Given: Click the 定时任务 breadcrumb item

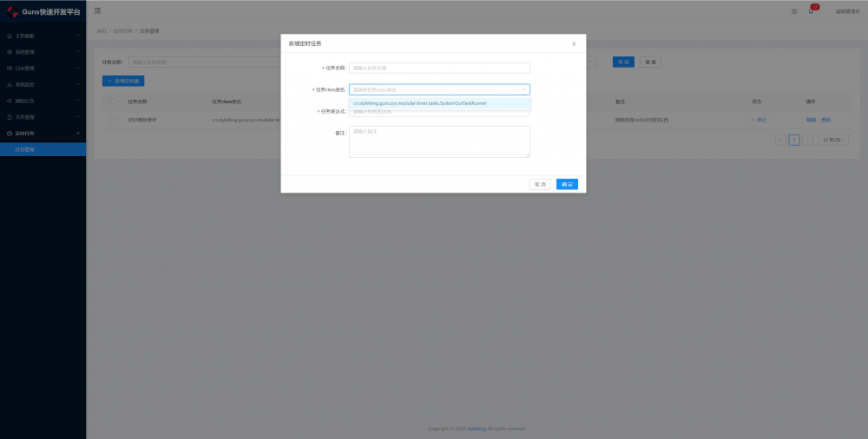Looking at the screenshot, I should click(123, 31).
